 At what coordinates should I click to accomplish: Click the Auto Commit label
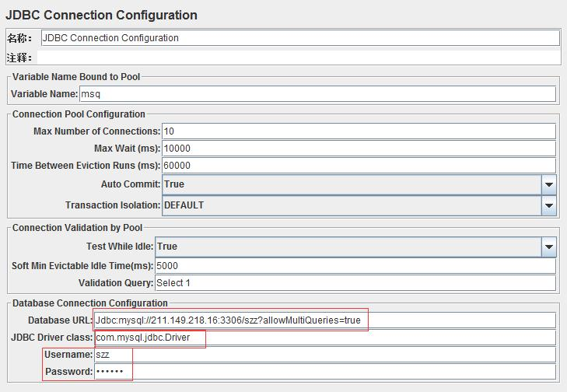click(130, 184)
